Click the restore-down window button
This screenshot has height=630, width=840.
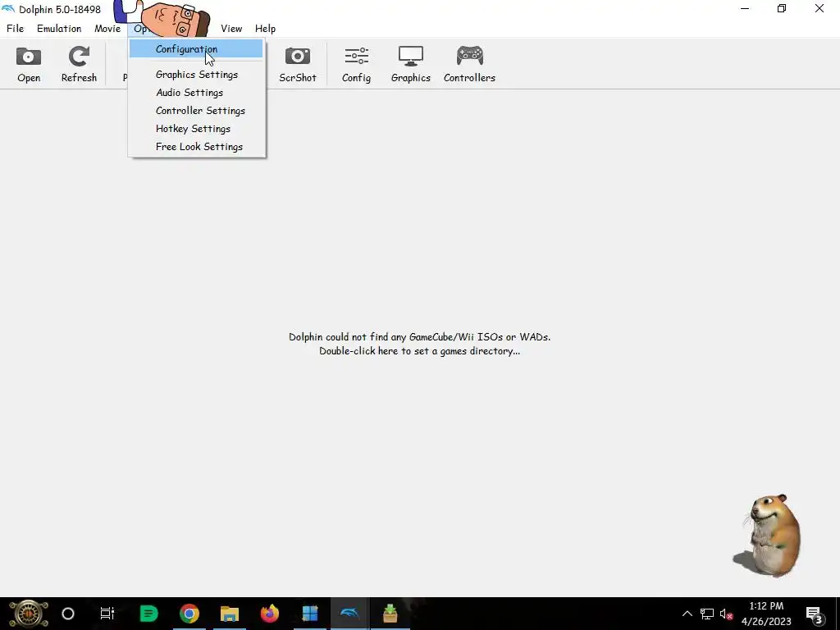pos(782,8)
